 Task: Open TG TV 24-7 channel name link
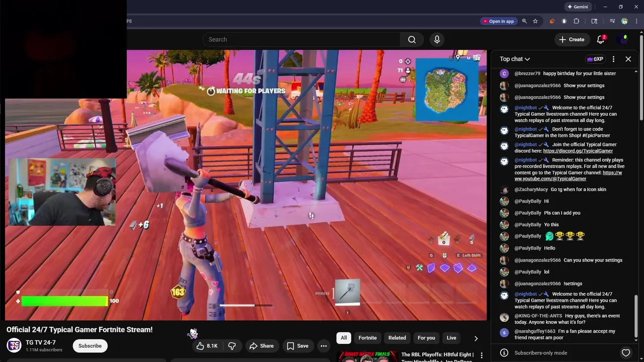coord(41,342)
